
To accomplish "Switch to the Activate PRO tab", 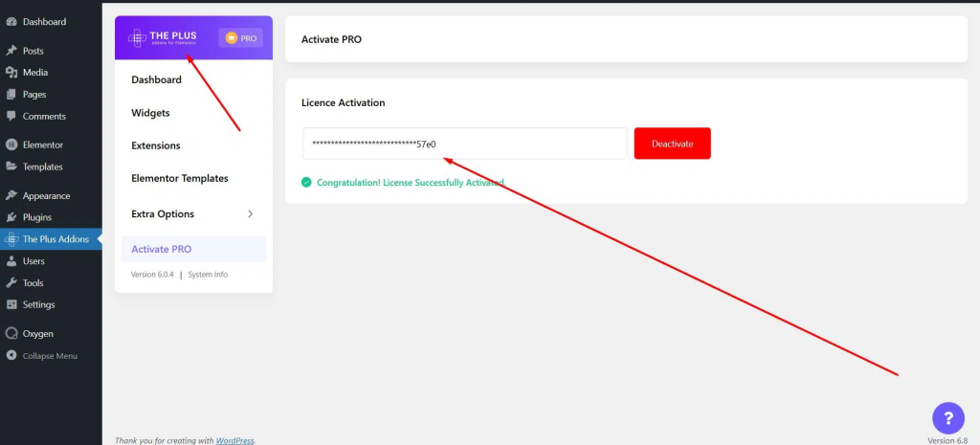I will (x=161, y=249).
